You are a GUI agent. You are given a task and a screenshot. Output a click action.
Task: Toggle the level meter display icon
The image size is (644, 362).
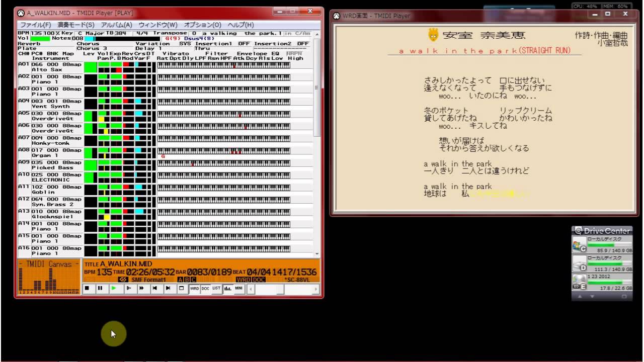coord(228,289)
